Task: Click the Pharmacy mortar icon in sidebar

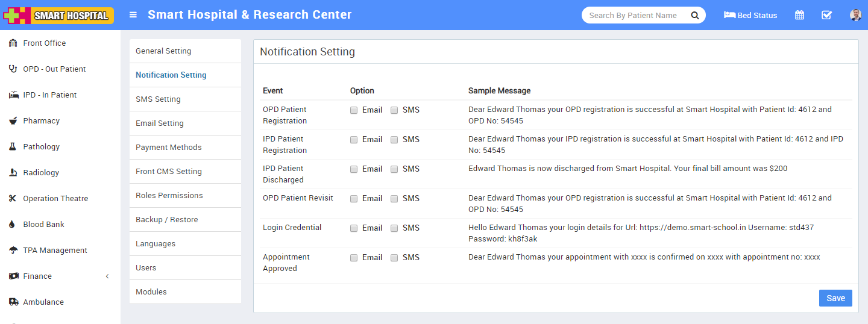Action: tap(13, 121)
